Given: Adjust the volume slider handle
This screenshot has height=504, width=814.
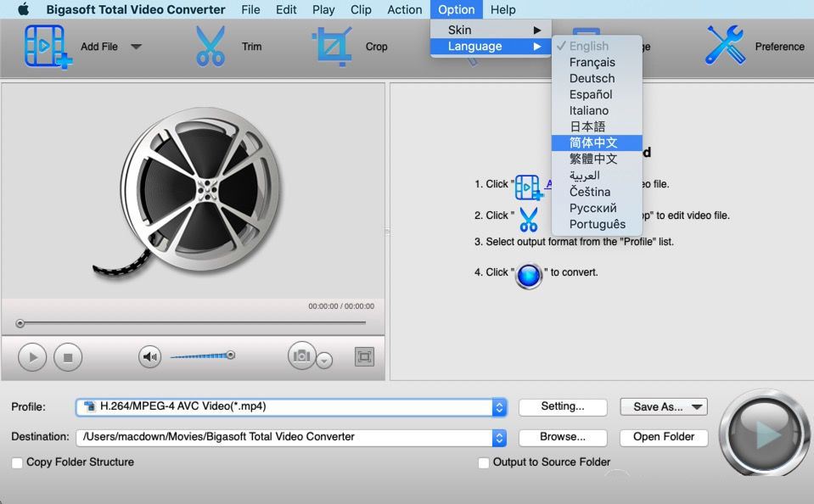Looking at the screenshot, I should (231, 355).
